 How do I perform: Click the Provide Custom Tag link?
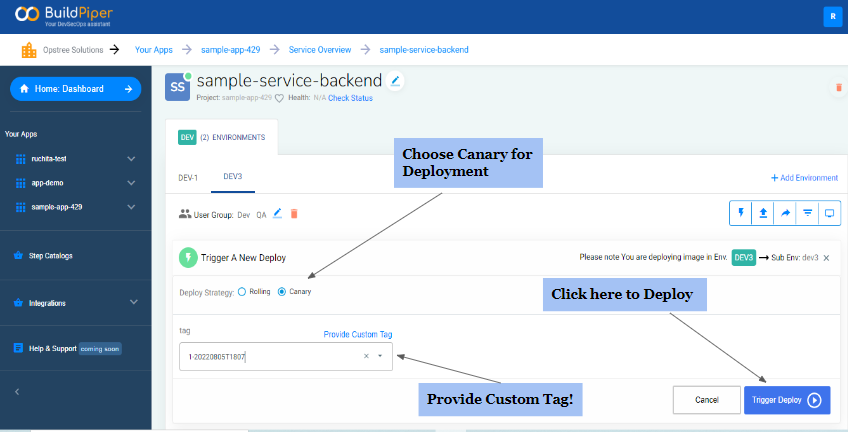click(357, 335)
